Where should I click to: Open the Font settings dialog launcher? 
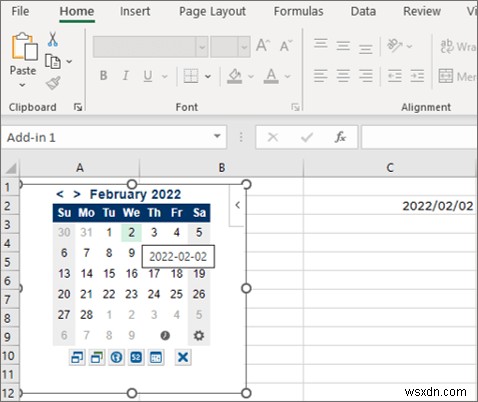point(295,107)
